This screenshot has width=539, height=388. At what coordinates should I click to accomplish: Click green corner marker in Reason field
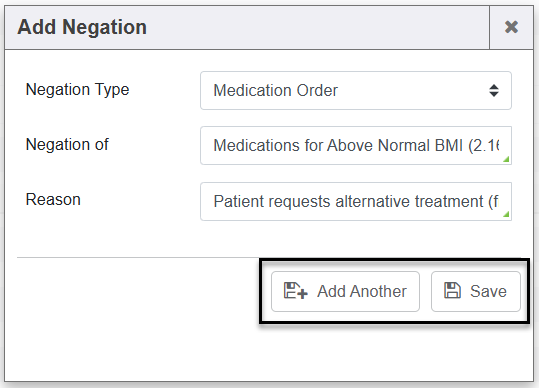tap(506, 214)
